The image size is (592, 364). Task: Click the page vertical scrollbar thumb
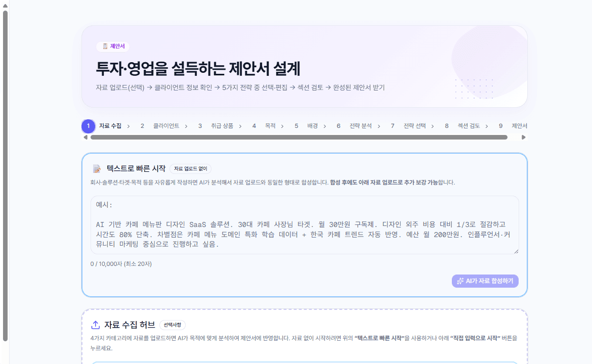click(x=5, y=176)
